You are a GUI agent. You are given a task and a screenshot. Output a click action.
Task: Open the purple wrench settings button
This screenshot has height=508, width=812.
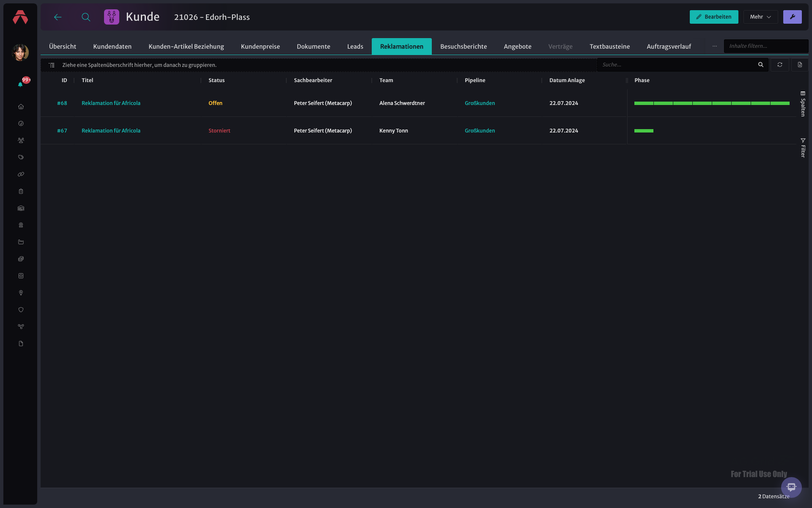792,17
